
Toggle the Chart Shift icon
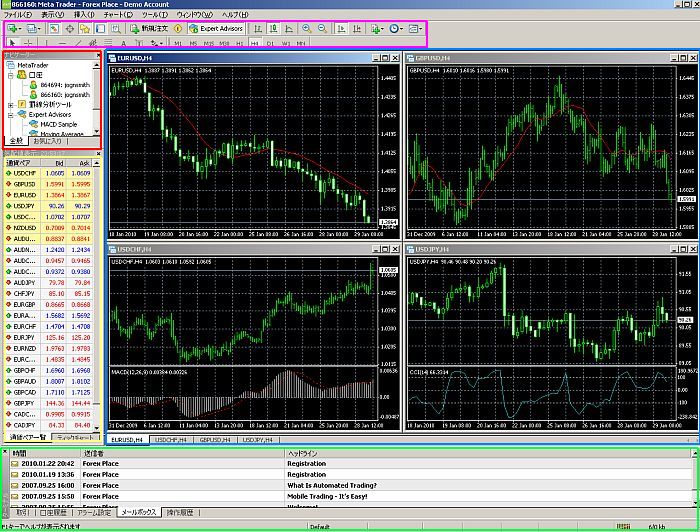(357, 29)
